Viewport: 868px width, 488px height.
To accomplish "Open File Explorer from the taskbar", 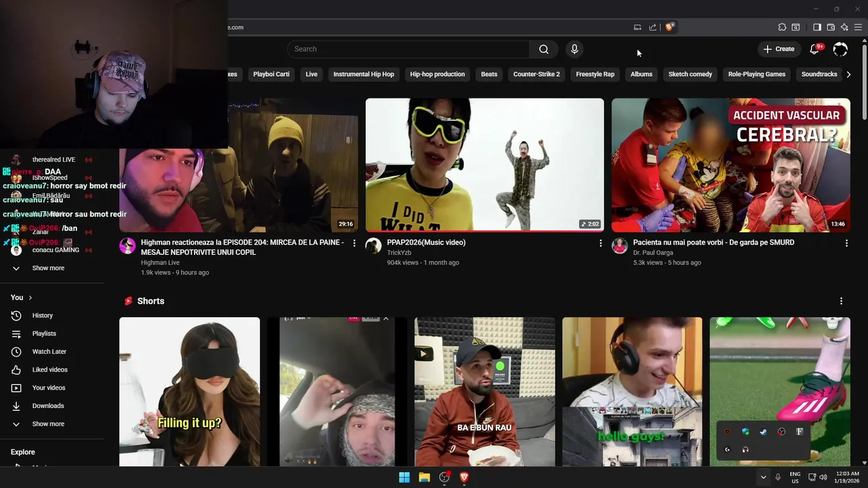I will pos(425,477).
